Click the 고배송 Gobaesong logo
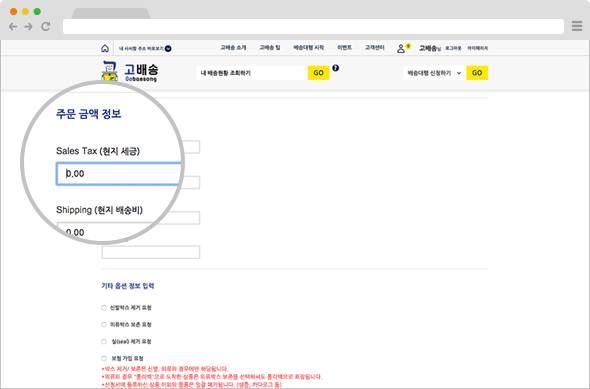Viewport: 590px width, 389px height. (130, 71)
